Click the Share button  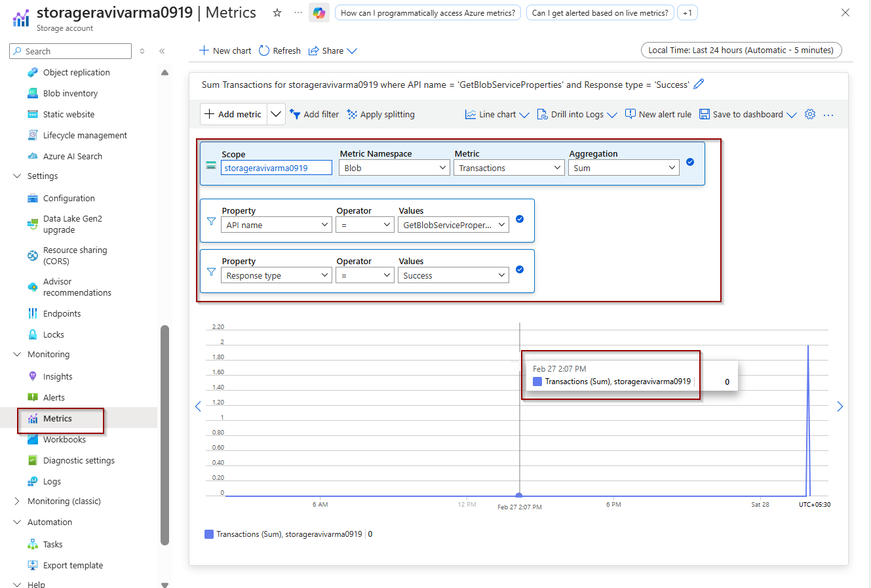point(332,50)
